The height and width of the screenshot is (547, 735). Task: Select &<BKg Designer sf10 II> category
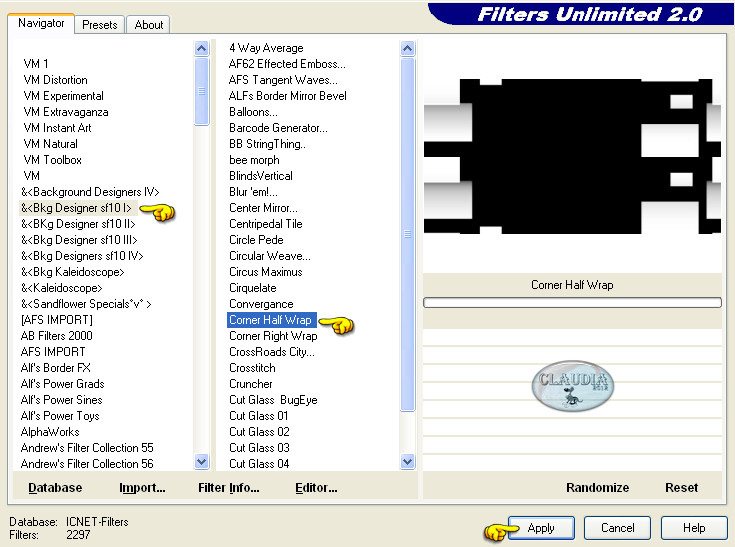click(x=78, y=224)
